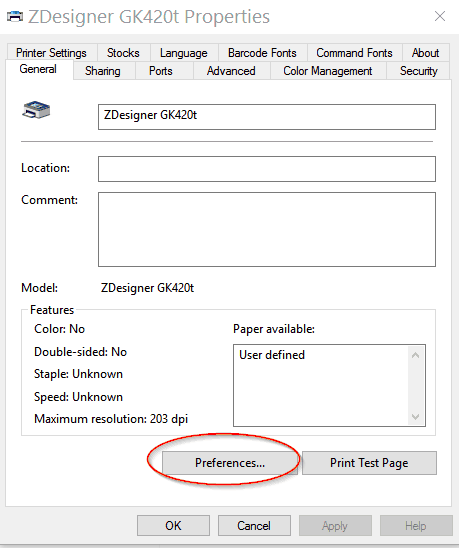
Task: Open the Ports tab
Action: tap(161, 71)
